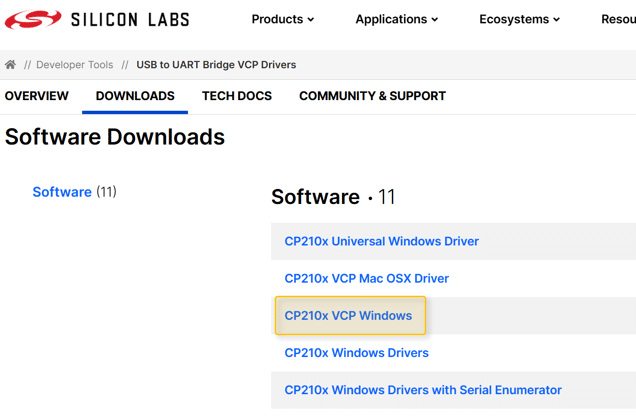Click the Software Downloads heading
The width and height of the screenshot is (636, 416).
pos(115,137)
